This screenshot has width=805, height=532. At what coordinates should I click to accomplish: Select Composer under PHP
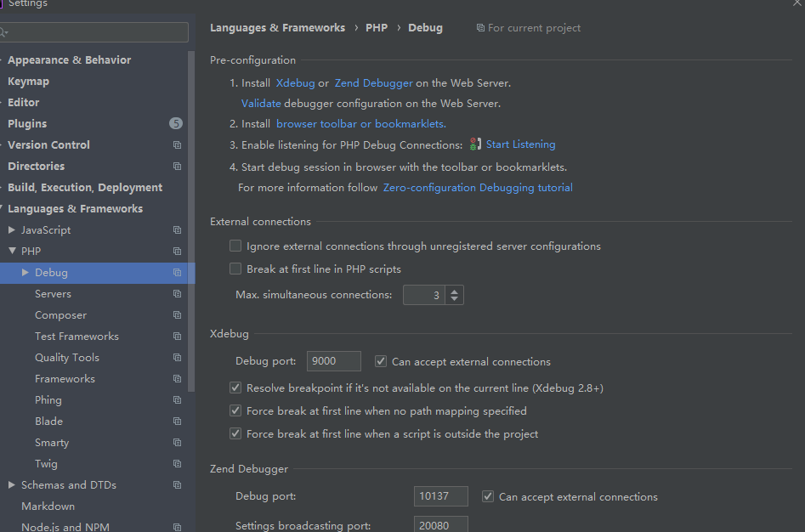[x=60, y=315]
